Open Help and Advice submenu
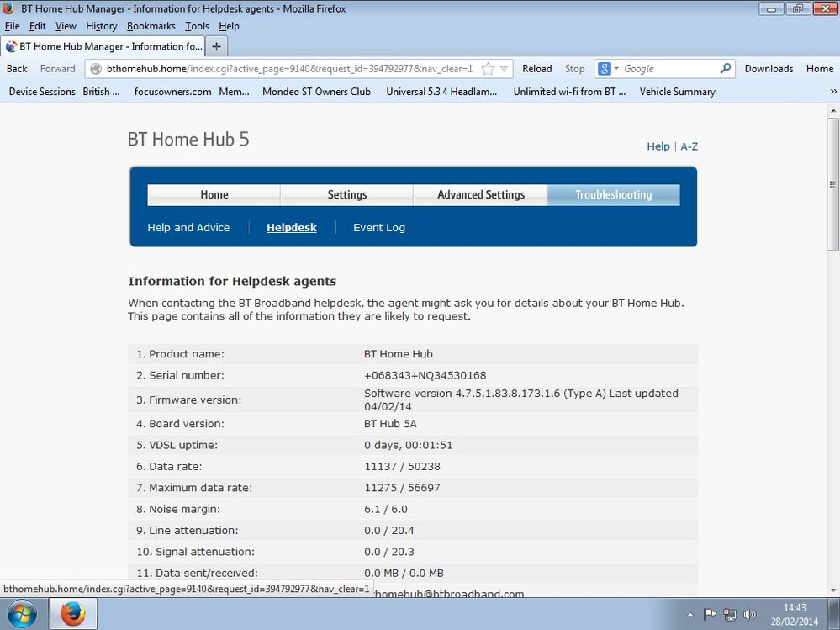The width and height of the screenshot is (840, 630). click(x=188, y=228)
